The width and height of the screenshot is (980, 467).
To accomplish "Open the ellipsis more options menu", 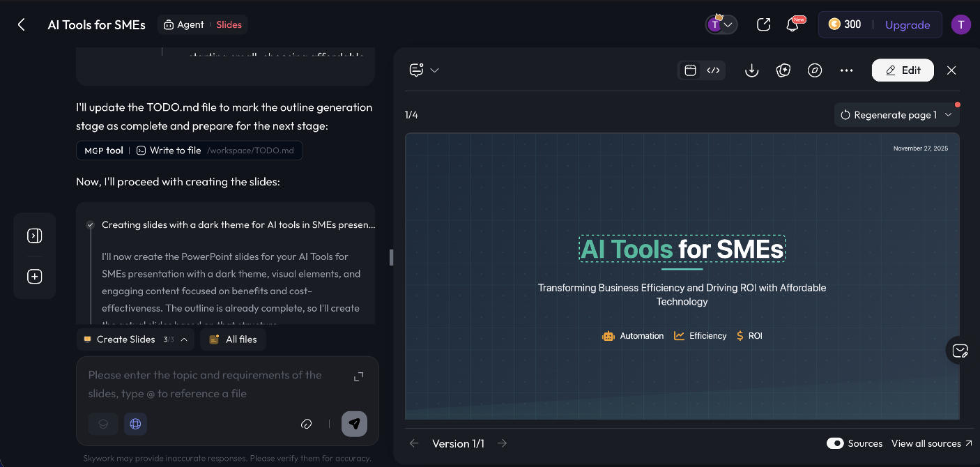I will pyautogui.click(x=846, y=70).
